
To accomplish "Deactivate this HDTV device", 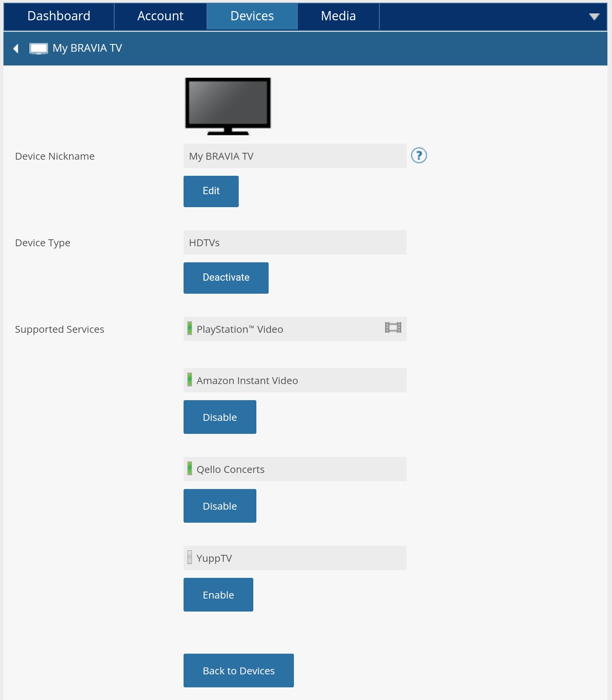I will pos(226,278).
